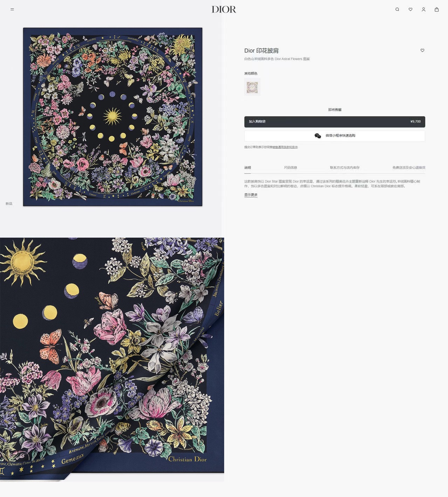Open the shopping bag icon
This screenshot has height=497, width=448.
pos(436,9)
